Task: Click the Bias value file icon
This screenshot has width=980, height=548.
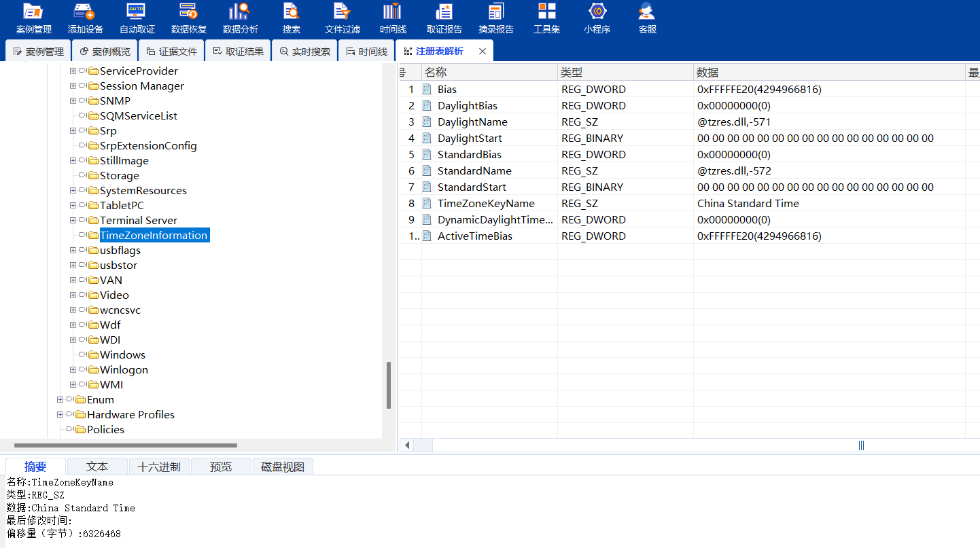Action: pyautogui.click(x=427, y=90)
